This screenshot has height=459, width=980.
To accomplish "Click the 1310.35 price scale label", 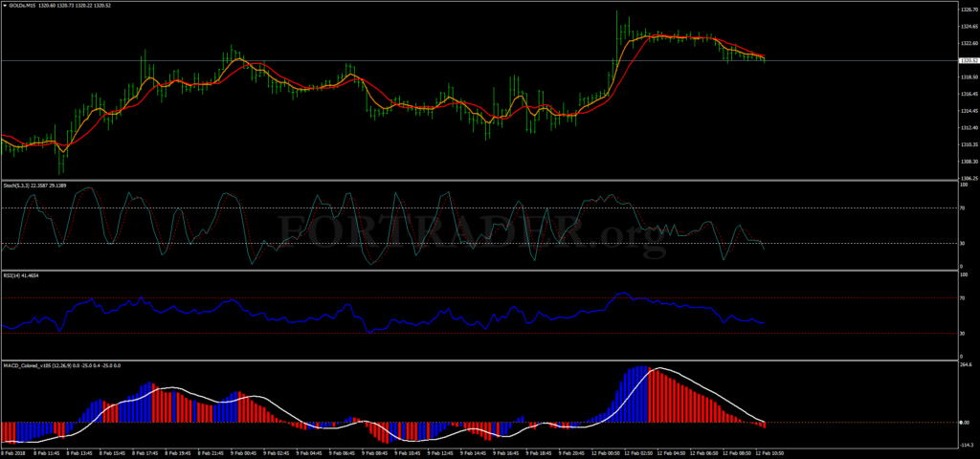I will coord(969,145).
